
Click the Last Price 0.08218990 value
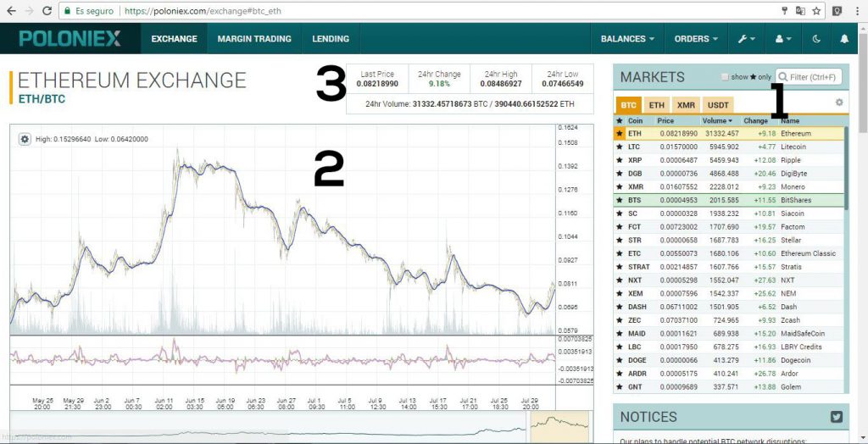(377, 84)
